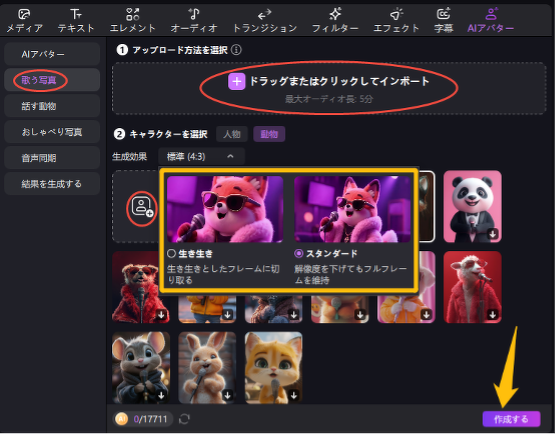
Task: Select the gray mouse character
Action: [x=141, y=368]
